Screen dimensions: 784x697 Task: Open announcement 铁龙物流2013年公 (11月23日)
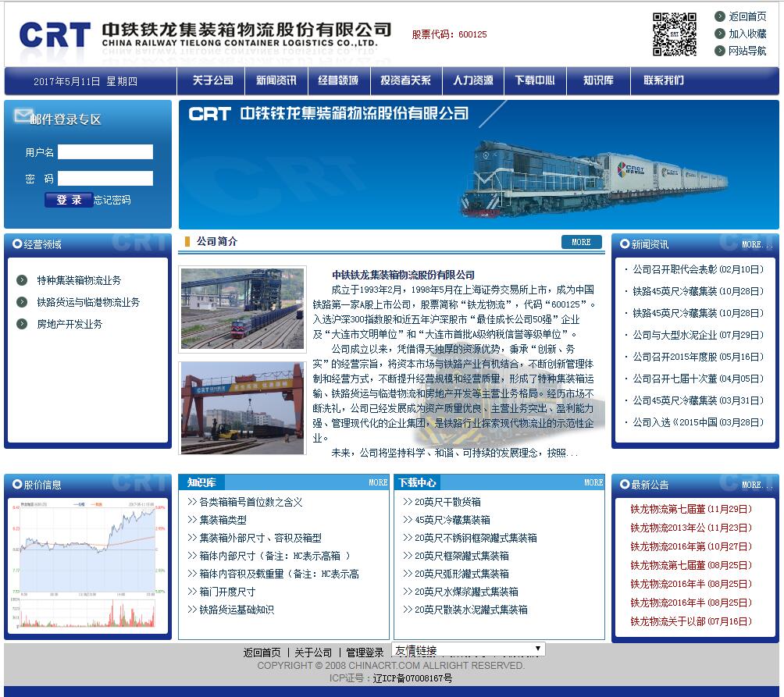(692, 528)
